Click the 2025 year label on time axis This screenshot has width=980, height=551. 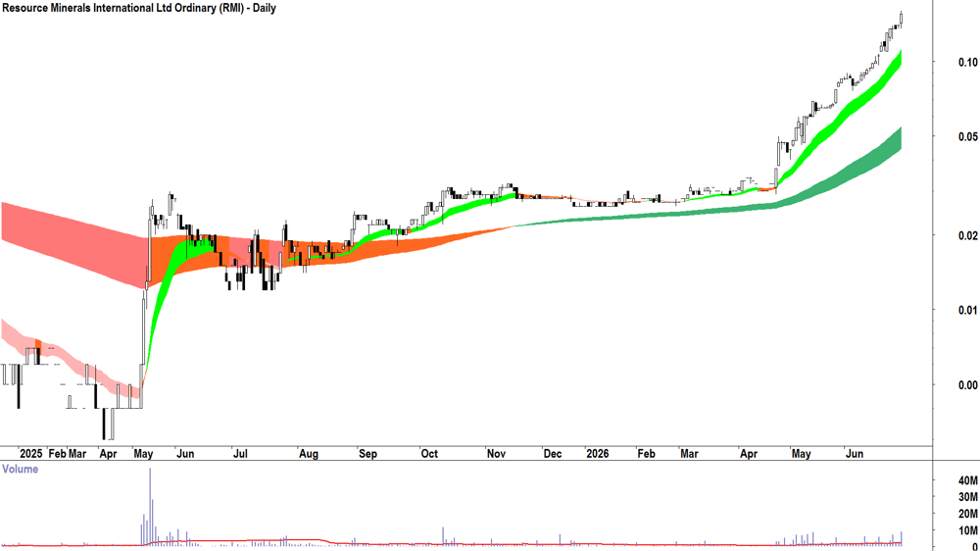pos(31,454)
